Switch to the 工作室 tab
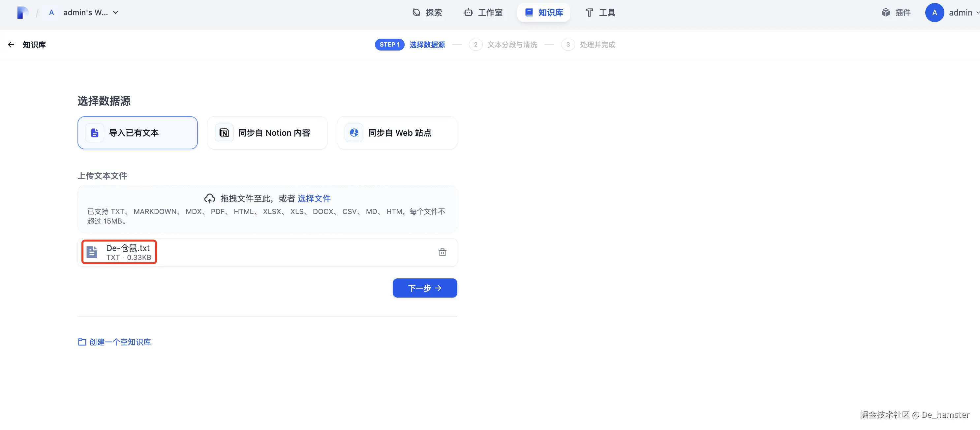This screenshot has height=430, width=980. [x=483, y=13]
